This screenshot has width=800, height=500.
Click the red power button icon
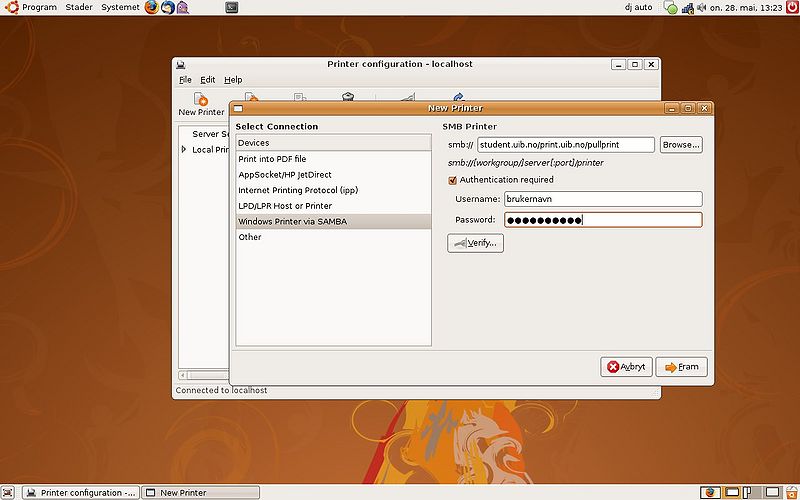[793, 7]
